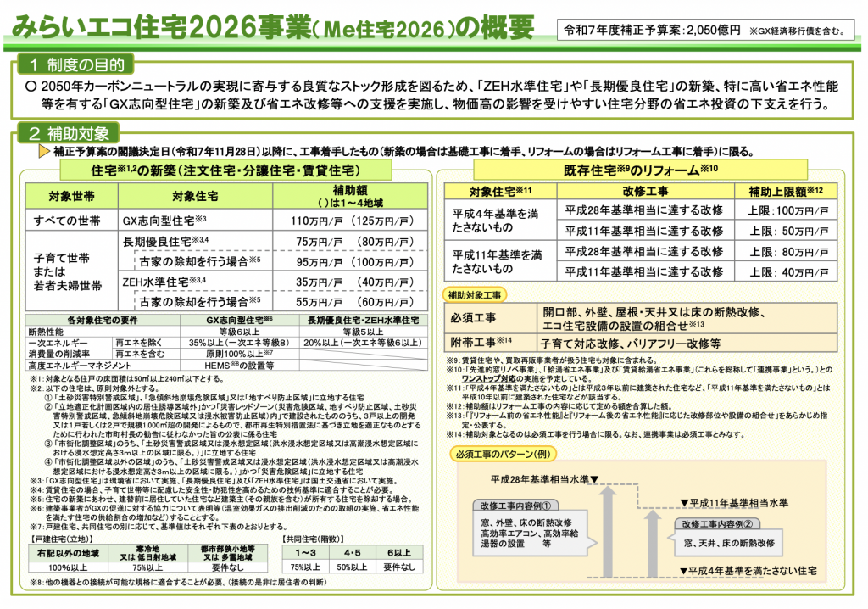Click the ▼ marker beside 平成28年基準相当水準
Screen dimensions: 868x609
click(594, 480)
